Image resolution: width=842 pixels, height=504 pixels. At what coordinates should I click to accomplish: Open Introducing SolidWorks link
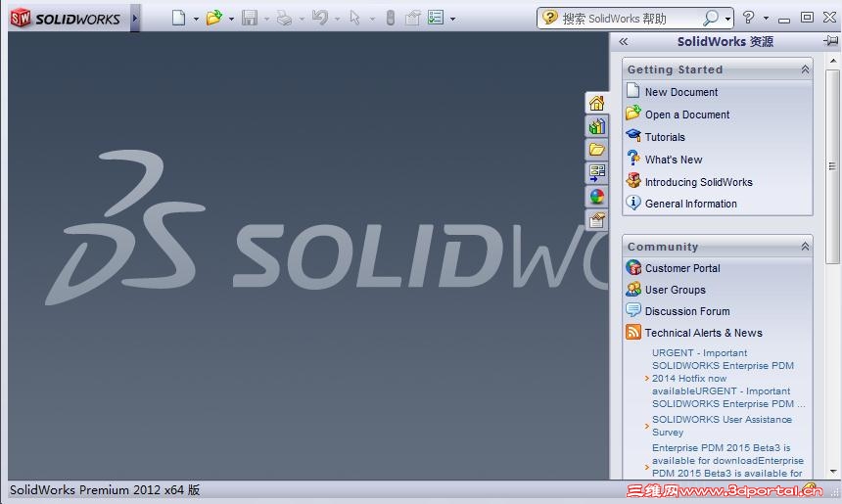pos(699,182)
